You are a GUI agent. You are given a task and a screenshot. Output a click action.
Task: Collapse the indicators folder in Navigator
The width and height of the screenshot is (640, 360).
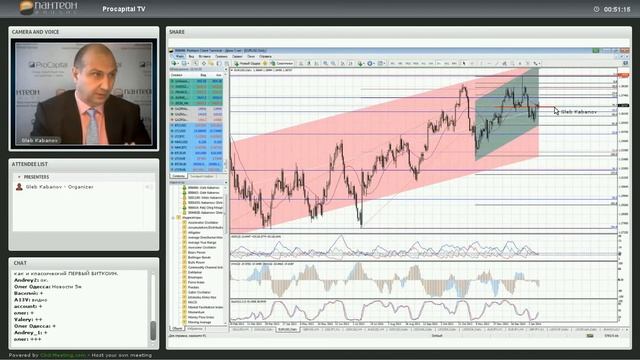click(x=173, y=218)
